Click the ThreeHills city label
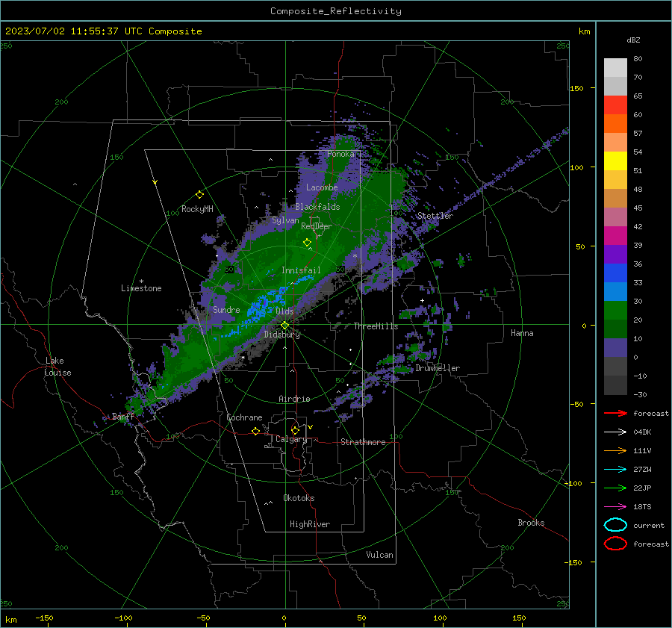The width and height of the screenshot is (672, 628). click(376, 326)
